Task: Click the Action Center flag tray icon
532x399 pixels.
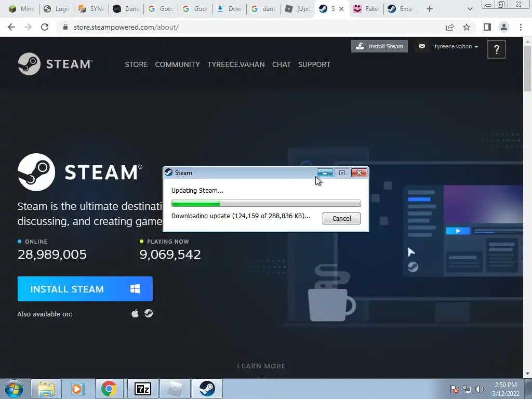Action: click(455, 389)
